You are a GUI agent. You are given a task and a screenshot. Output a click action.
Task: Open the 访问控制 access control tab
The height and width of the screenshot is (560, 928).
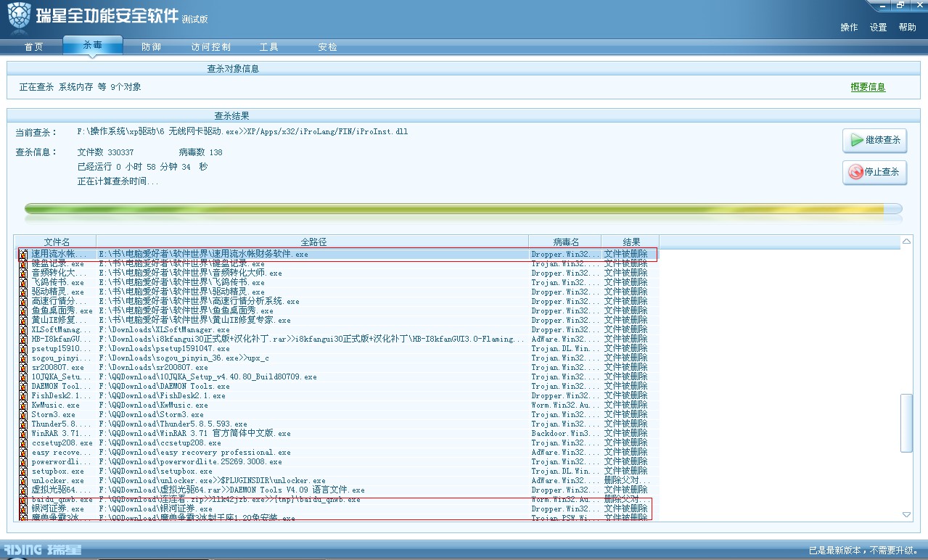tap(211, 47)
